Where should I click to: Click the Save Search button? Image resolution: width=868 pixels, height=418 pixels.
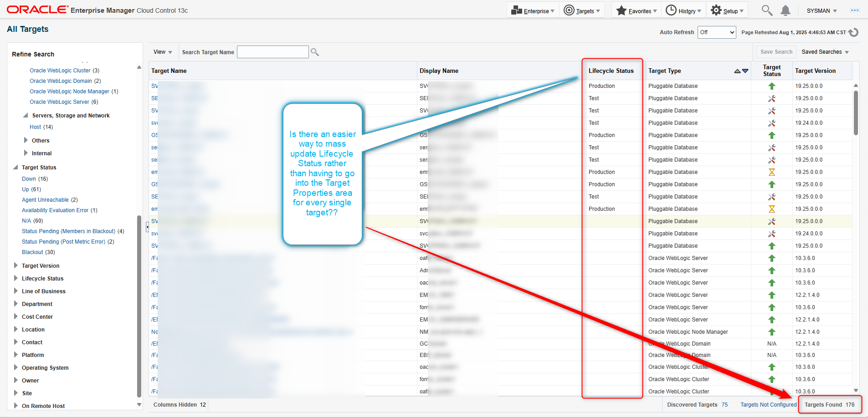(x=776, y=52)
